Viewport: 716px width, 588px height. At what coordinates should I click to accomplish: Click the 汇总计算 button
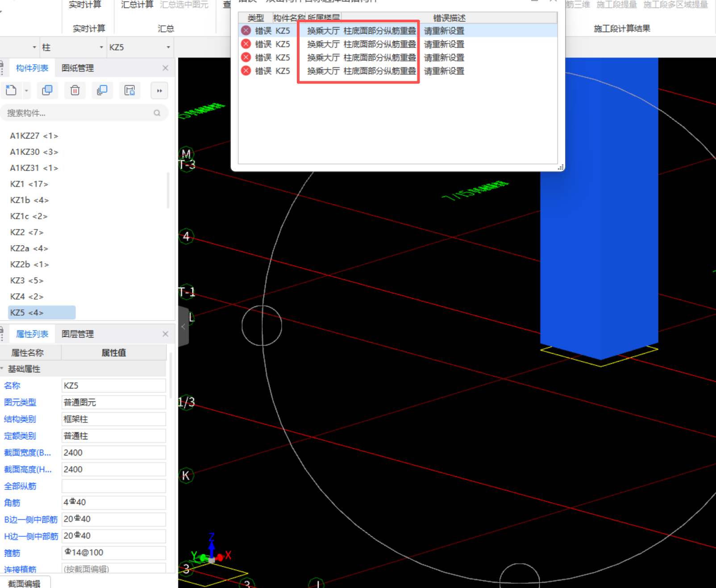coord(137,4)
